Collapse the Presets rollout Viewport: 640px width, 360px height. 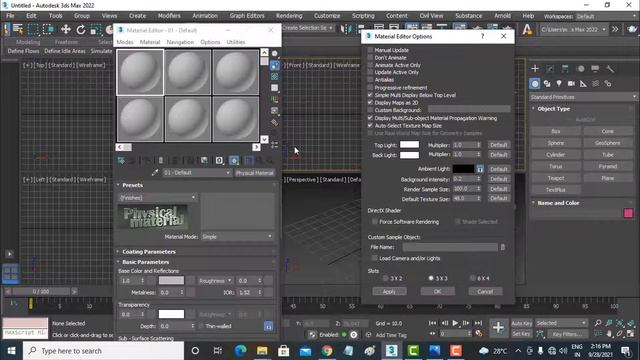[132, 185]
